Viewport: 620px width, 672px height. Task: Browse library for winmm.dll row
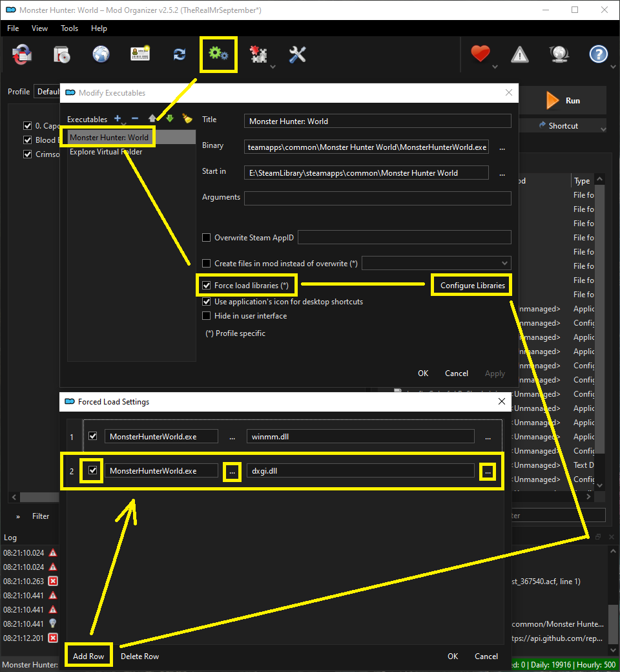point(488,437)
